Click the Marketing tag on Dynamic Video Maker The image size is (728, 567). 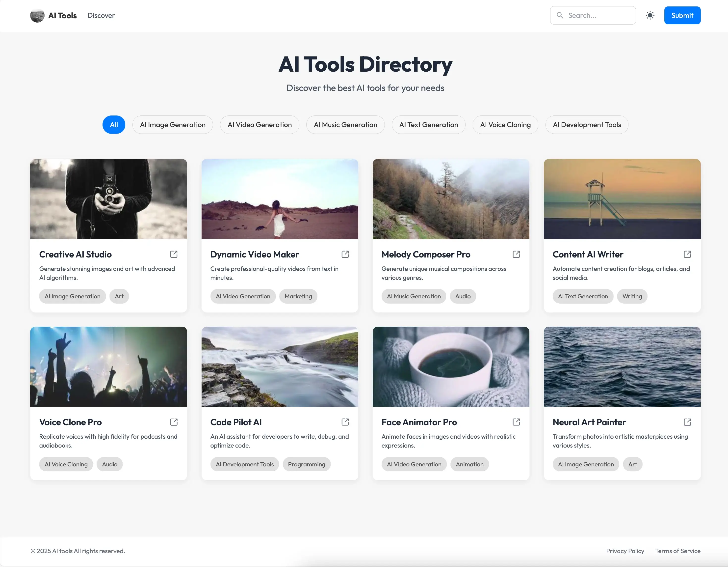point(298,296)
